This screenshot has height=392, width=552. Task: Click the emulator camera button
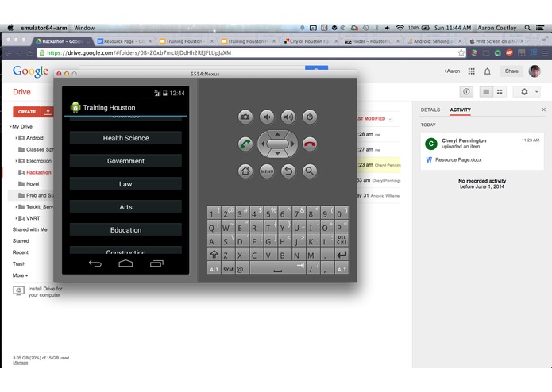click(245, 117)
